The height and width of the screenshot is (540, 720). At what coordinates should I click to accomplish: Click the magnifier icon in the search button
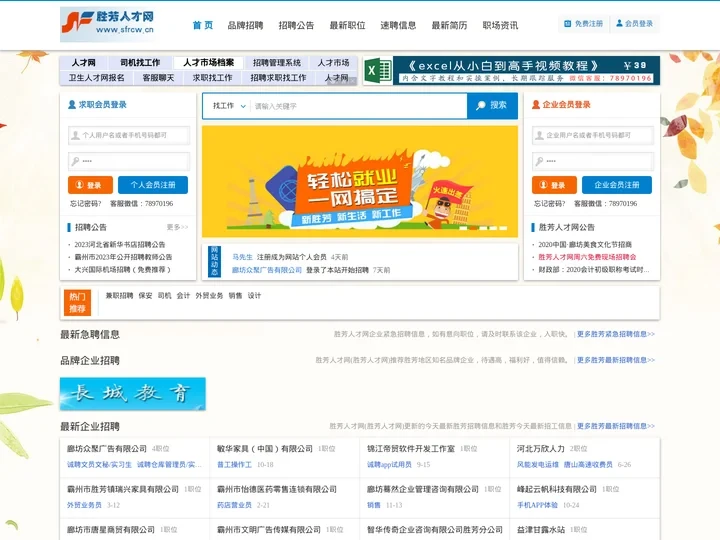pos(481,105)
